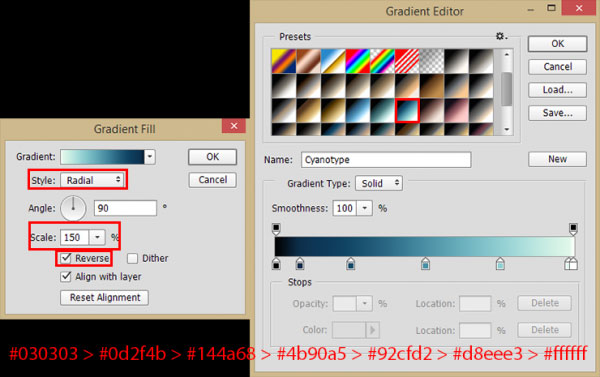Click the New gradient button
The width and height of the screenshot is (600, 377).
[x=558, y=159]
